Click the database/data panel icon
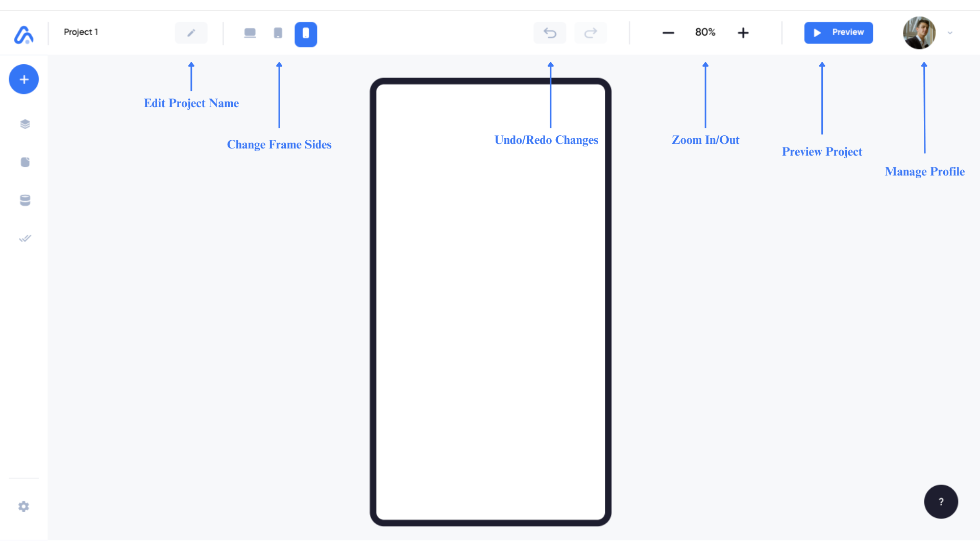The image size is (980, 551). (23, 200)
